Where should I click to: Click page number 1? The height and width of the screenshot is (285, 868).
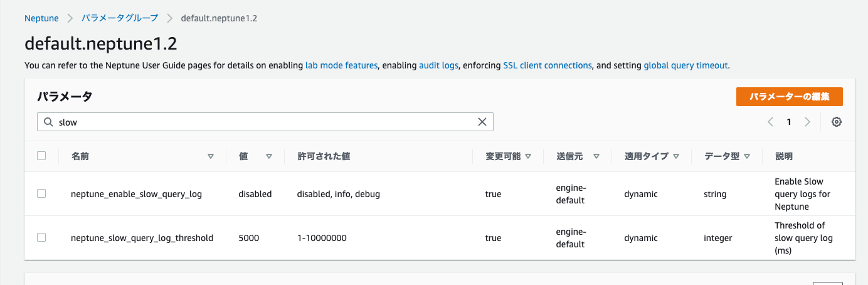point(789,122)
